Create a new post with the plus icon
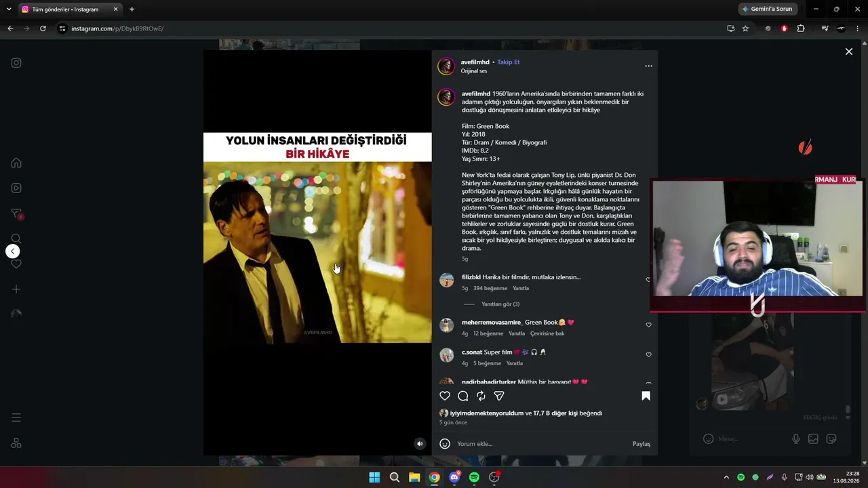Viewport: 868px width, 488px height. point(16,289)
